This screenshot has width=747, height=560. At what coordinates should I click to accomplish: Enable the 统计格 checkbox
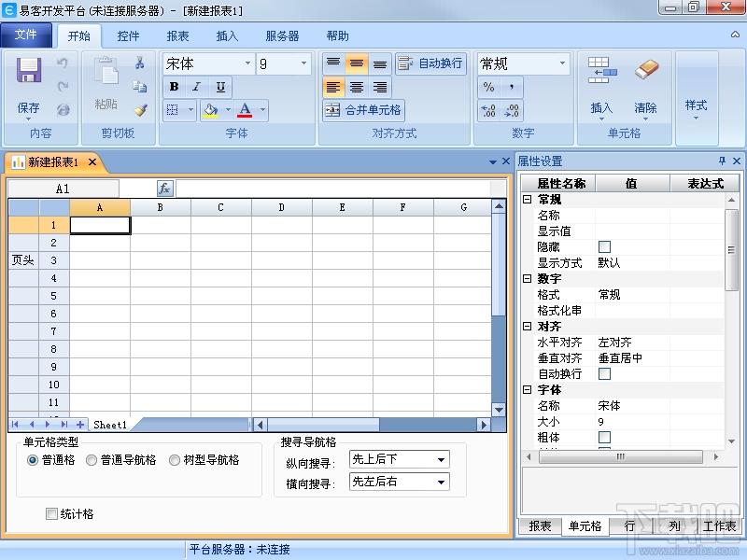click(x=51, y=514)
